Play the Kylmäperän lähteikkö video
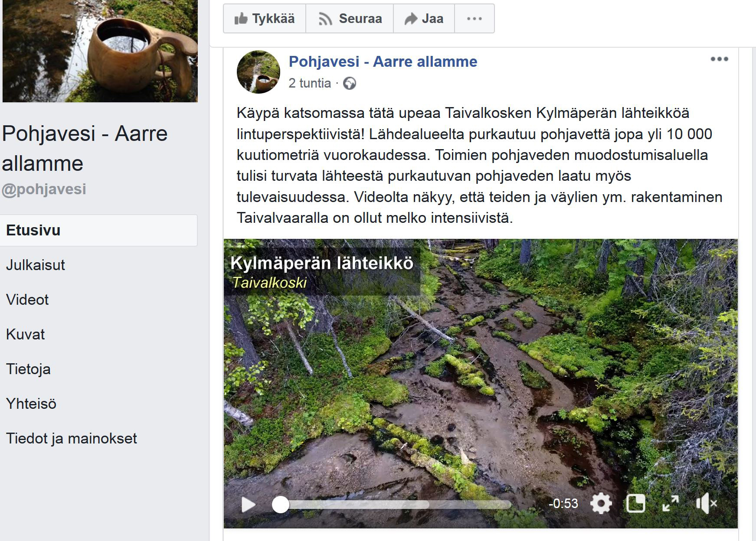The image size is (756, 541). click(249, 504)
